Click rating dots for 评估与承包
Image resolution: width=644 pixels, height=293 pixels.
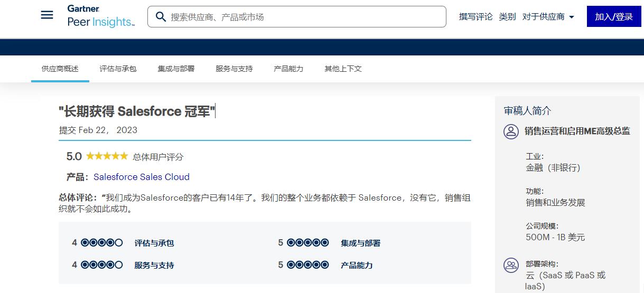point(102,243)
